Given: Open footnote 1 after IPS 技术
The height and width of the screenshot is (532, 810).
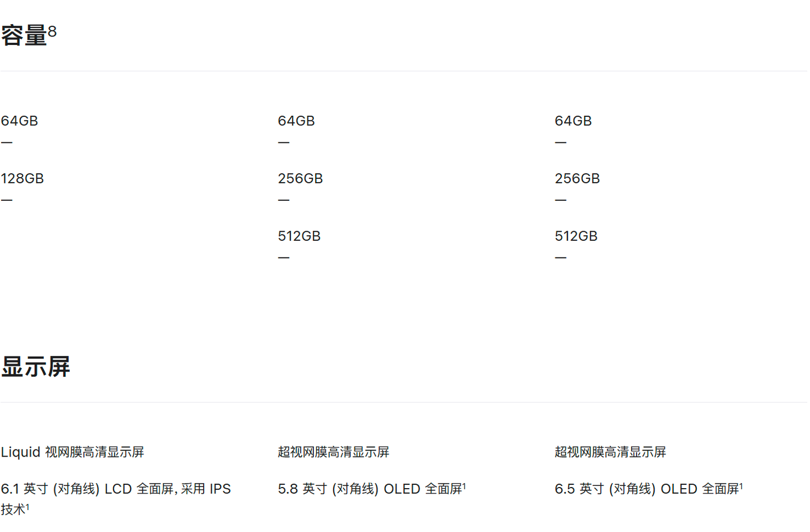Looking at the screenshot, I should pyautogui.click(x=28, y=507).
